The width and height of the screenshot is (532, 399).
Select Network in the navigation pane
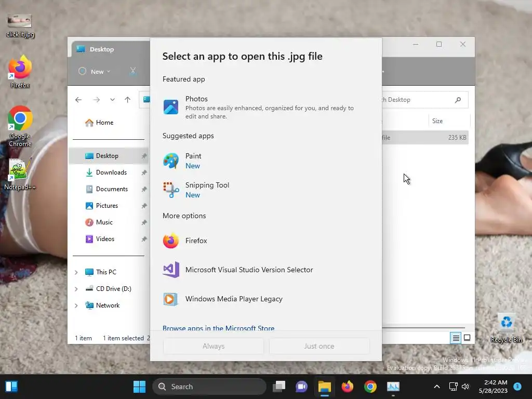pyautogui.click(x=102, y=305)
